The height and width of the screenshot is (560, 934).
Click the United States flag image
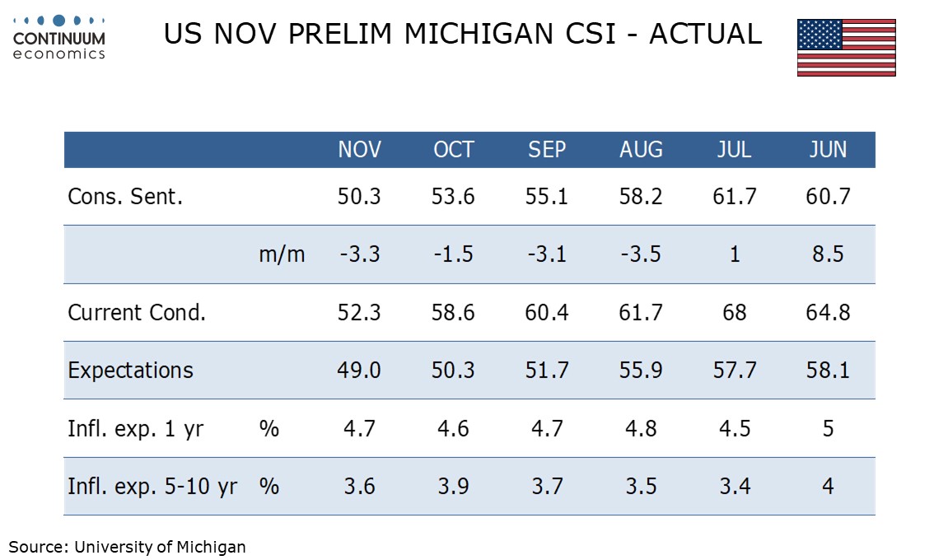(846, 48)
